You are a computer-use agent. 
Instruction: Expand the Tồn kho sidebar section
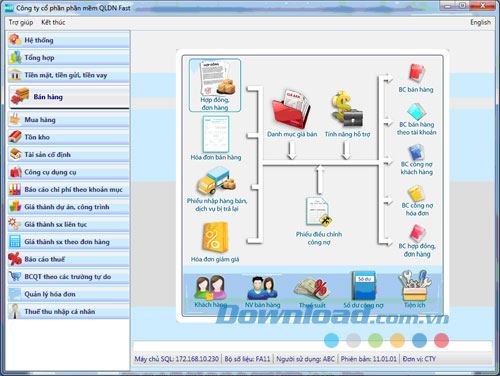[68, 137]
